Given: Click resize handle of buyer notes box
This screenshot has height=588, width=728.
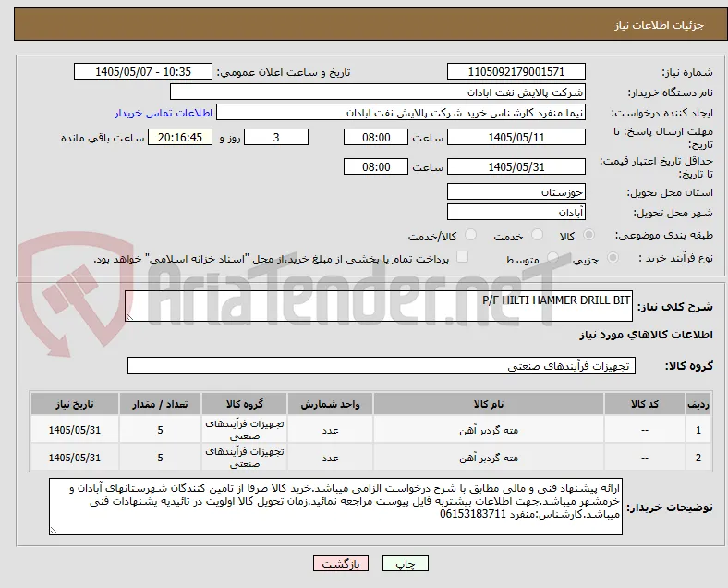Looking at the screenshot, I should [x=54, y=531].
